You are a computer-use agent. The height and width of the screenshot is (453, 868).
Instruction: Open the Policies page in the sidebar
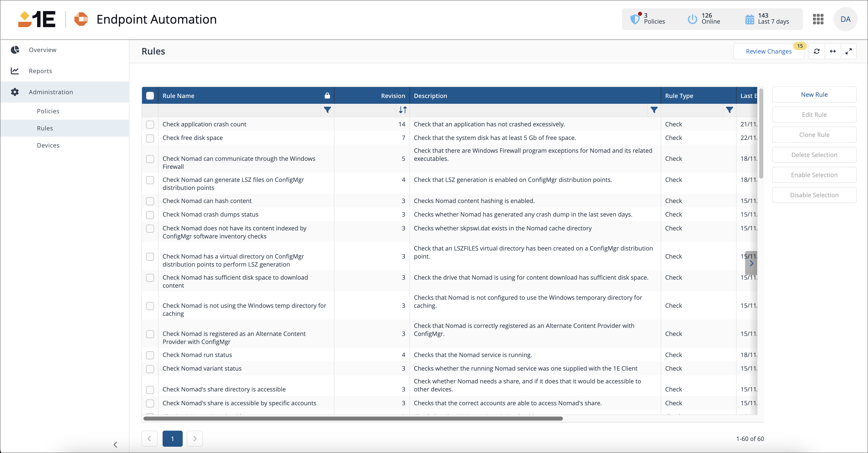click(x=48, y=111)
